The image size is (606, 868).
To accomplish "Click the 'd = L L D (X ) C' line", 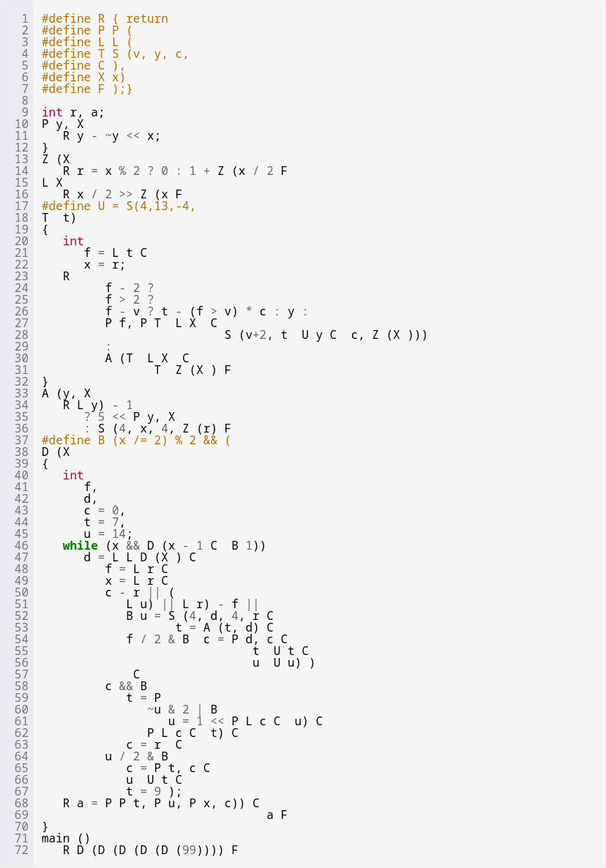I will (x=140, y=558).
